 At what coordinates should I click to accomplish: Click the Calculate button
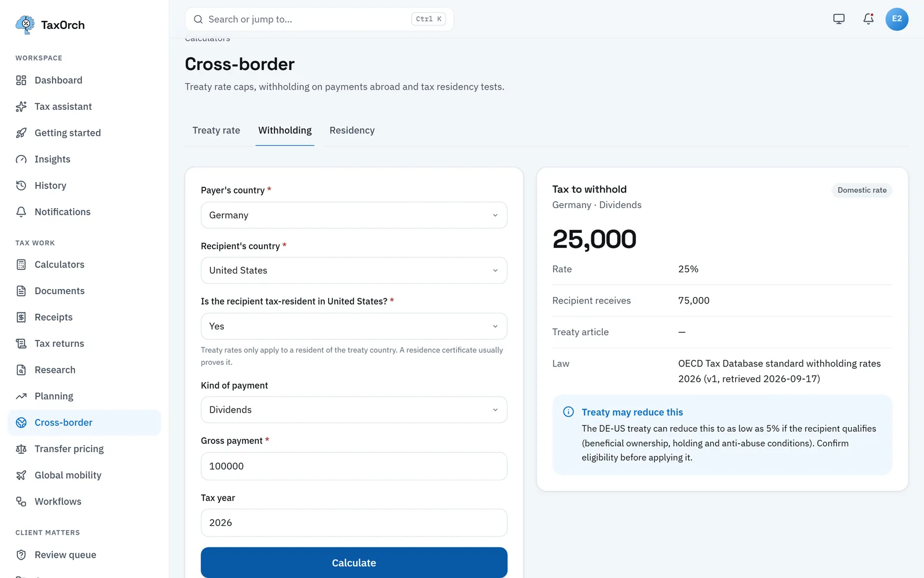pos(354,562)
